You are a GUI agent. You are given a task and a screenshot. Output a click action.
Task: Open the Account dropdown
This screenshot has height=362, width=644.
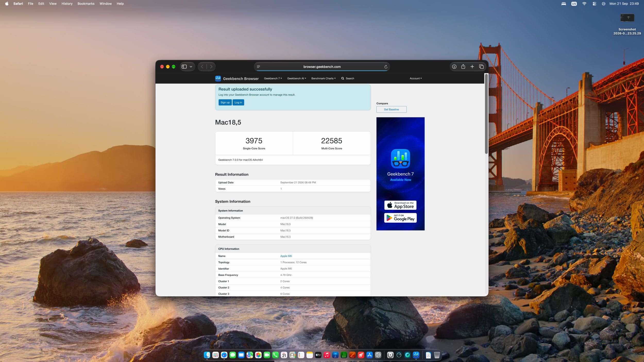(x=416, y=79)
